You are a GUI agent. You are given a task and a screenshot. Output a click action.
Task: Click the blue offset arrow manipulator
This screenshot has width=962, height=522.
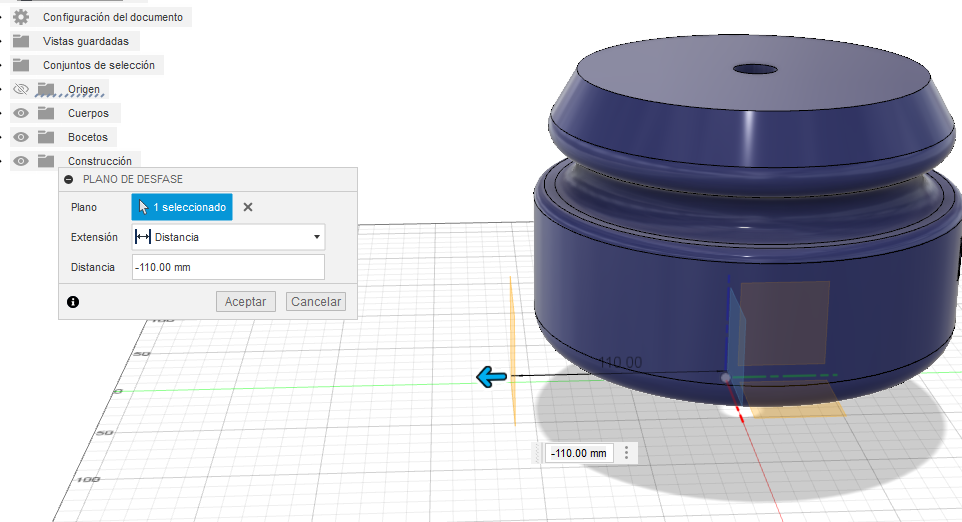[491, 377]
